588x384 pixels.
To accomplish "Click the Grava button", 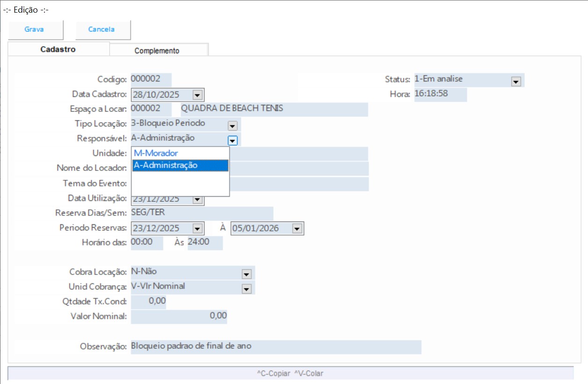I will click(x=34, y=30).
